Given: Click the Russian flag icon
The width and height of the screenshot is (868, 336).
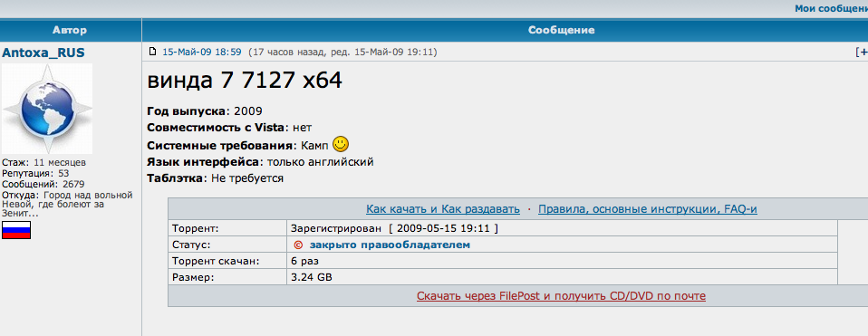Looking at the screenshot, I should tap(16, 230).
